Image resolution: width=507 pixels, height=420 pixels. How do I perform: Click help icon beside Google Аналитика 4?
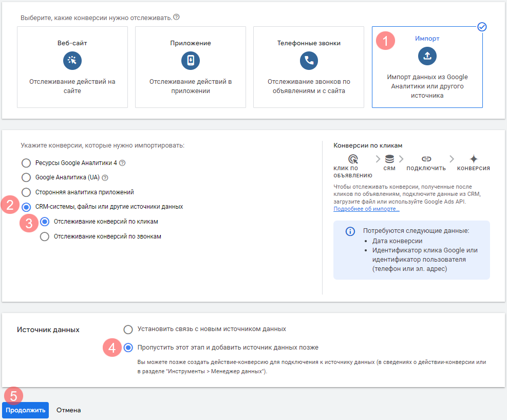click(122, 163)
